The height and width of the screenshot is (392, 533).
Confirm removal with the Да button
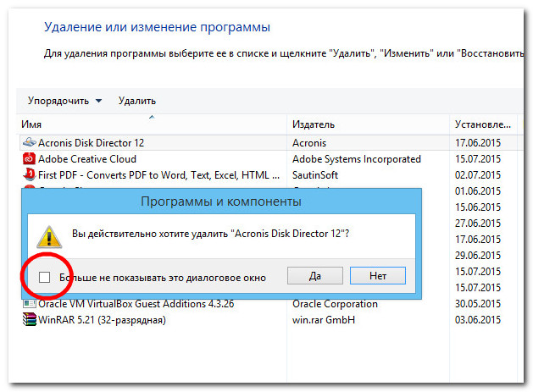[315, 275]
